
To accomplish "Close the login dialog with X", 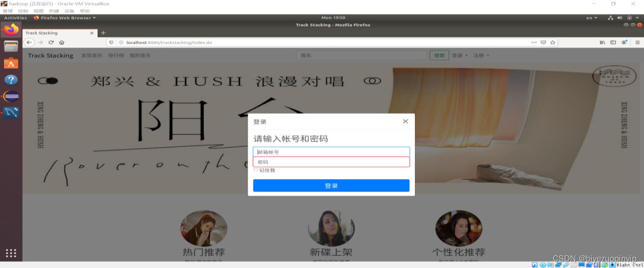I will click(x=405, y=121).
